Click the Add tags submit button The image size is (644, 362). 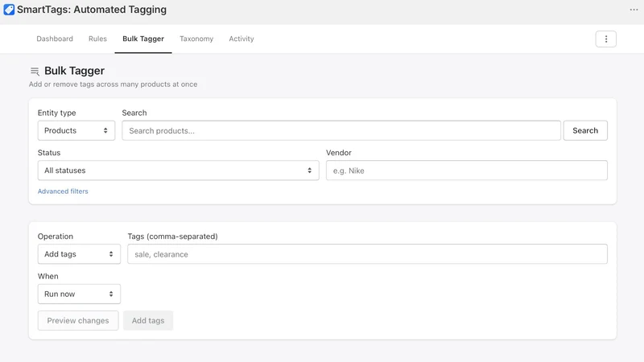[148, 320]
